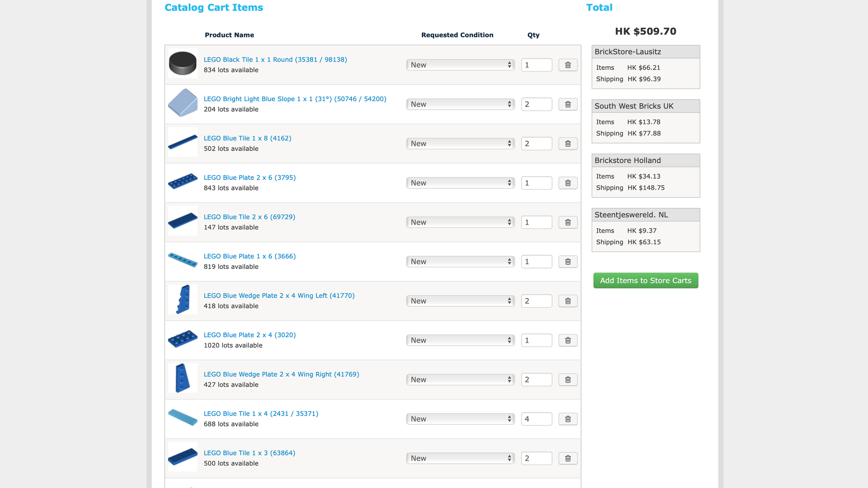Delete Blue Plate 2 x 6 from cart
Viewport: 868px width, 488px height.
568,183
